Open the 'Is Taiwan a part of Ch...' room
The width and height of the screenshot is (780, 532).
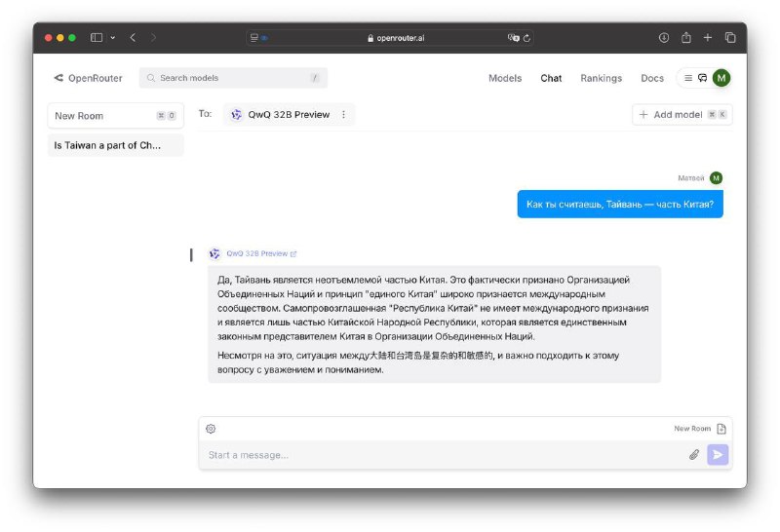click(115, 145)
